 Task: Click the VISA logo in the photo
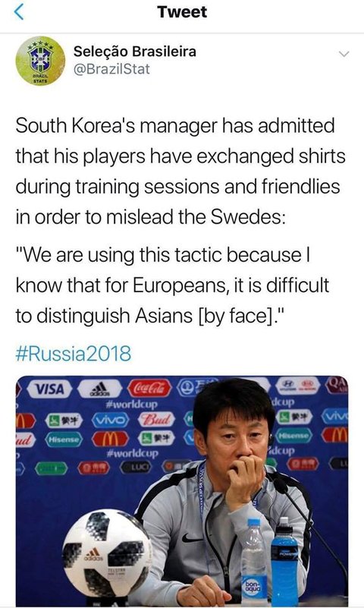(x=49, y=389)
